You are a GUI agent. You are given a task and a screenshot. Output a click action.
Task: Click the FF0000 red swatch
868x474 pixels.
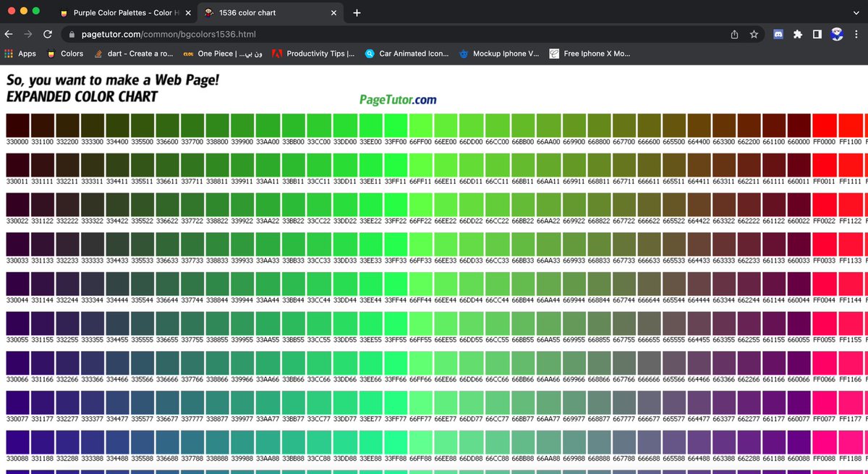click(824, 125)
